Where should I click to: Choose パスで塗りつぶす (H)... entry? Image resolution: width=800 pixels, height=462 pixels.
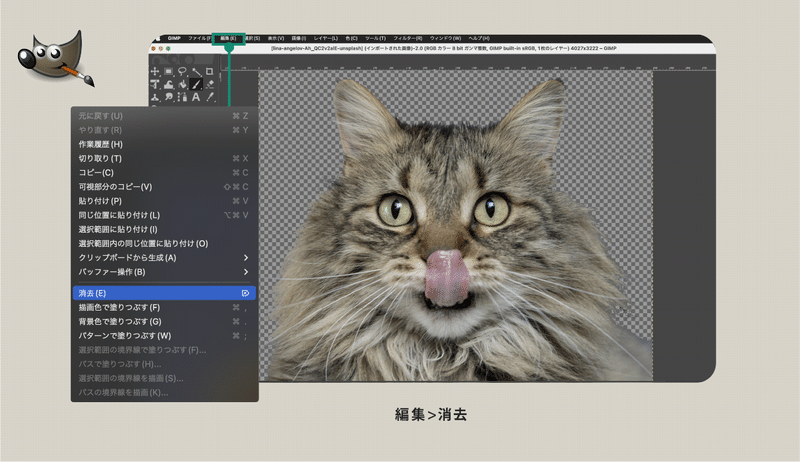coord(164,365)
